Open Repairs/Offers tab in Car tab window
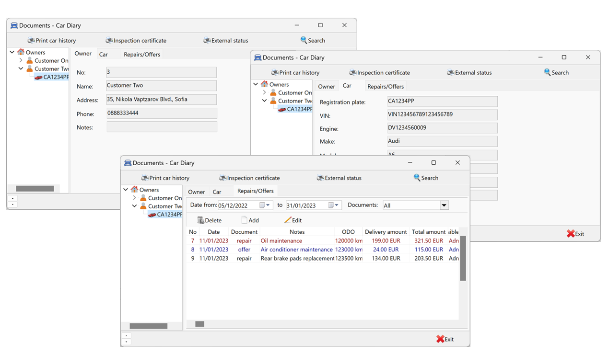This screenshot has width=609, height=364. coord(386,87)
